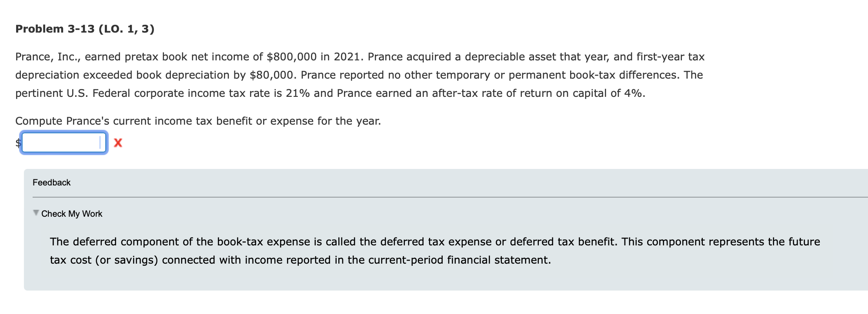Open the Feedback section header
Viewport: 868px width, 314px height.
tap(51, 182)
